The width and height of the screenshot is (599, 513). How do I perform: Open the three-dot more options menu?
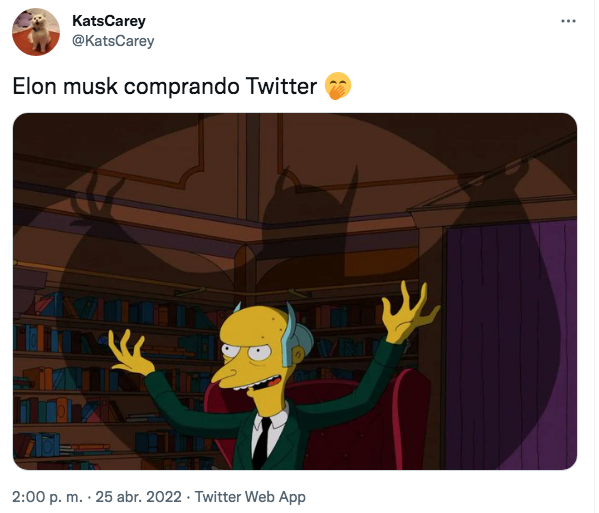tap(568, 21)
